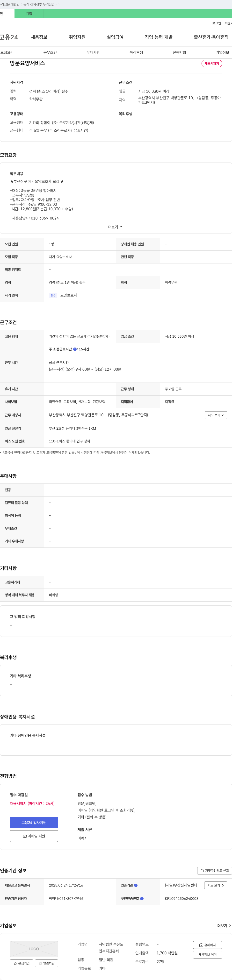Click 1,700 백만원 annual sales value
This screenshot has height=980, width=232.
pos(167,953)
